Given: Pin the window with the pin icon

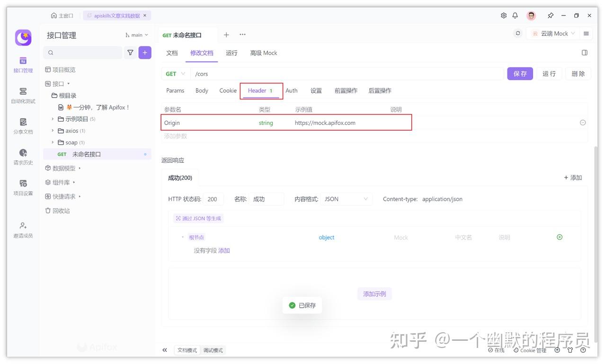Looking at the screenshot, I should 550,15.
